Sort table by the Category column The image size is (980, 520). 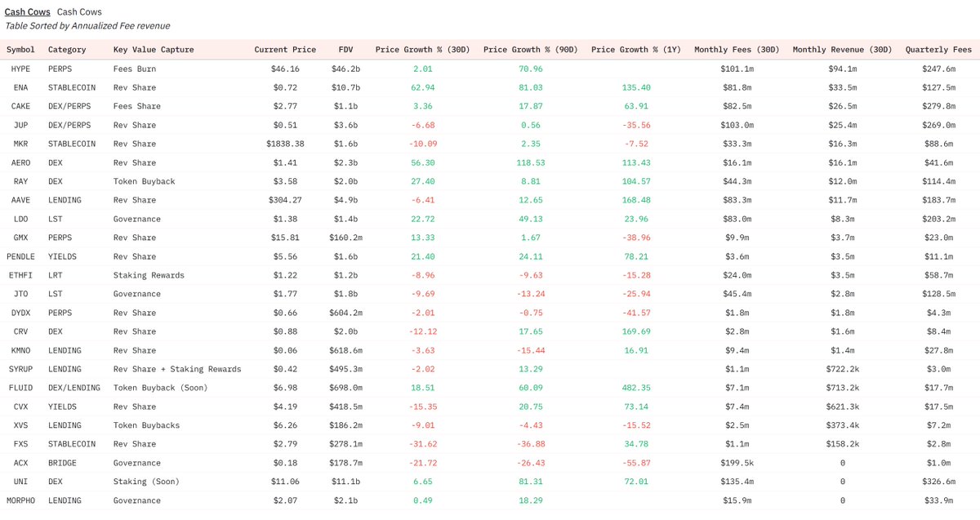[68, 49]
